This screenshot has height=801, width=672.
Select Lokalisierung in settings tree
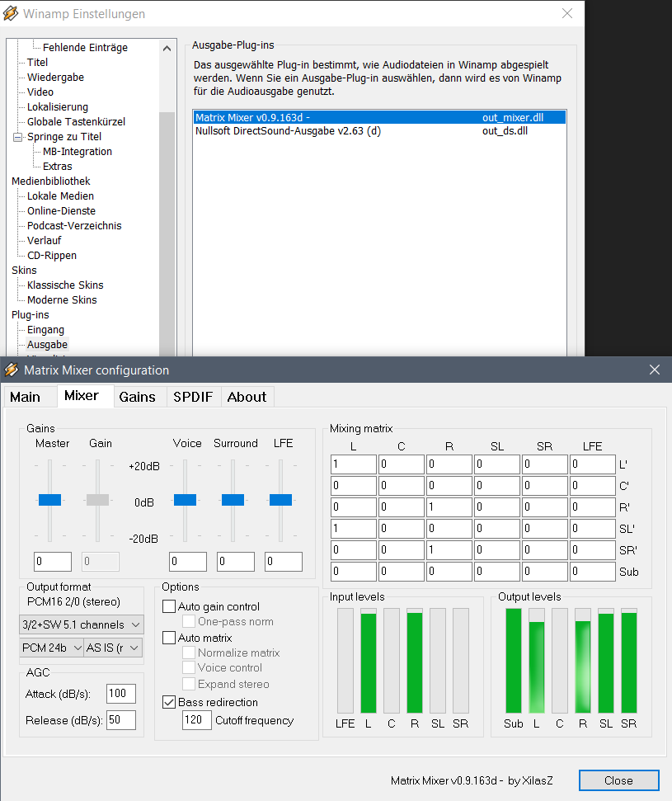coord(58,106)
